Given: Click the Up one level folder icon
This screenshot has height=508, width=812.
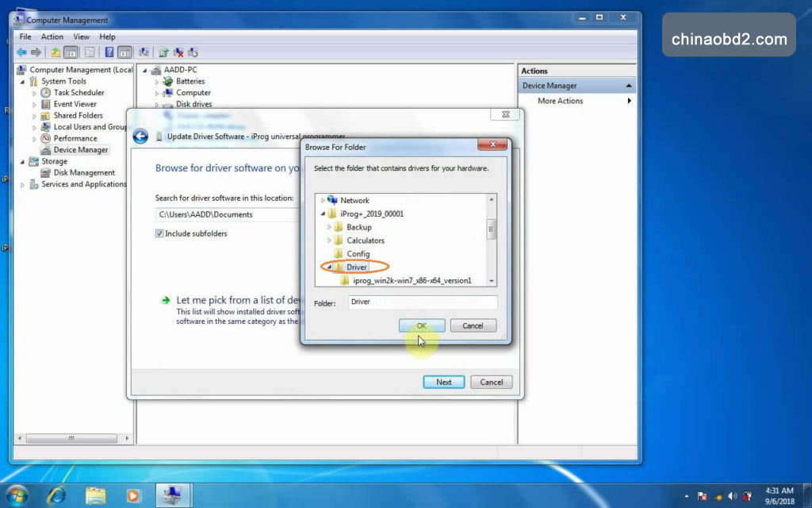Looking at the screenshot, I should [55, 52].
